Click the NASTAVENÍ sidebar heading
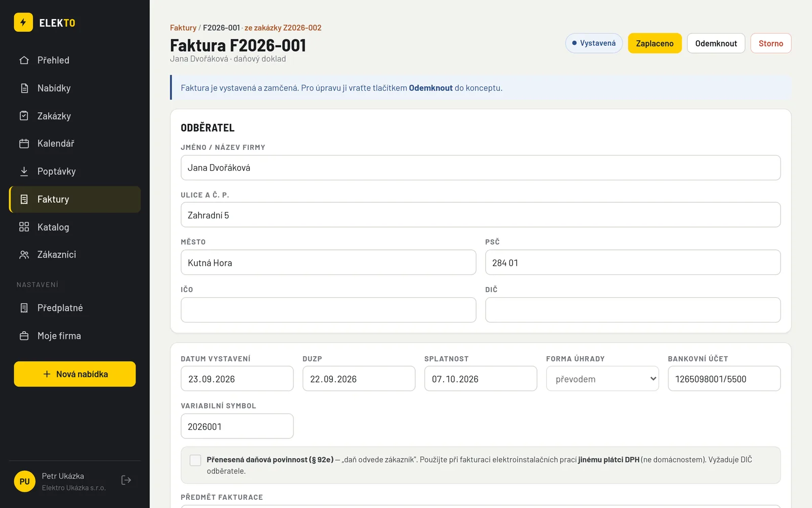Screen dimensions: 812x508 (x=38, y=285)
